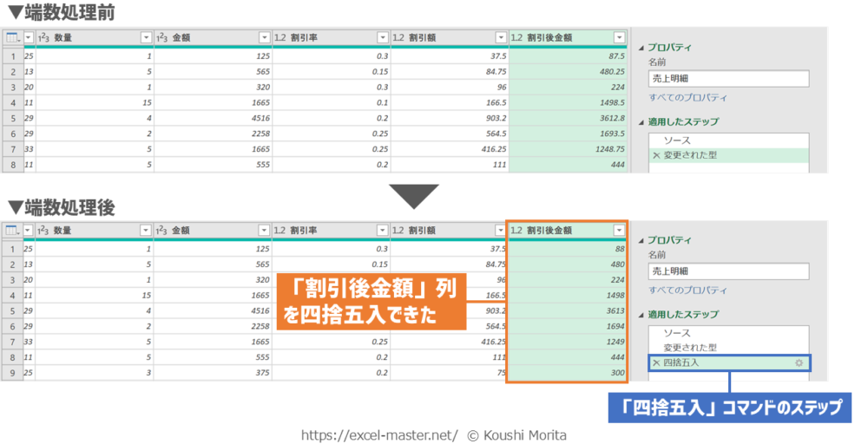Collapse 適用したステップ section in 端数処理後 panel
The height and width of the screenshot is (444, 868).
click(x=641, y=314)
